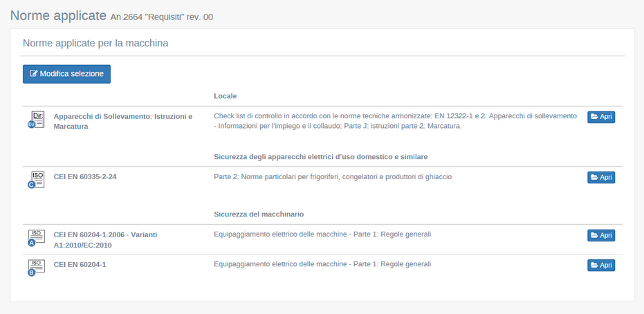Screen dimensions: 644x314
Task: Click the ISO icon with the B badge
Action: pos(37,268)
